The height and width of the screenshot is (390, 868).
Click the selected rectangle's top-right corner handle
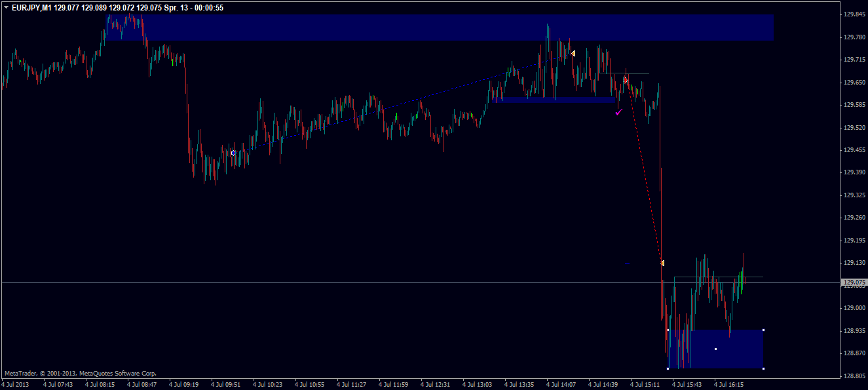(764, 330)
